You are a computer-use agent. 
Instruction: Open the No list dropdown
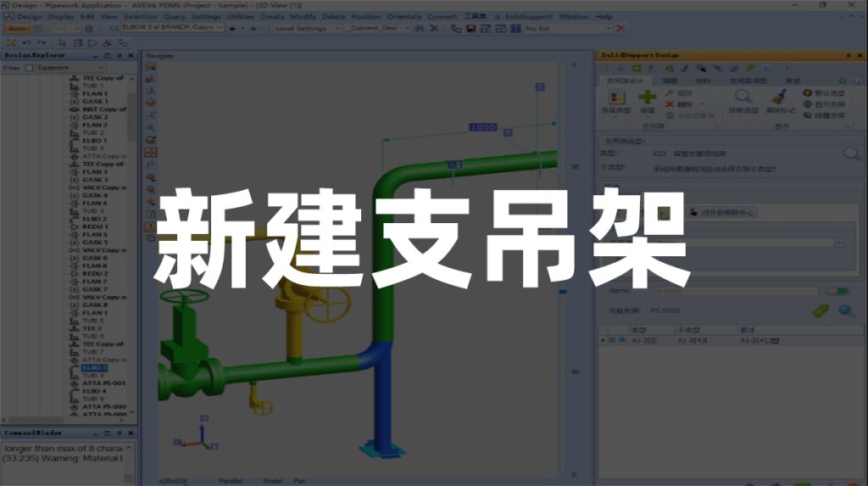click(x=609, y=28)
